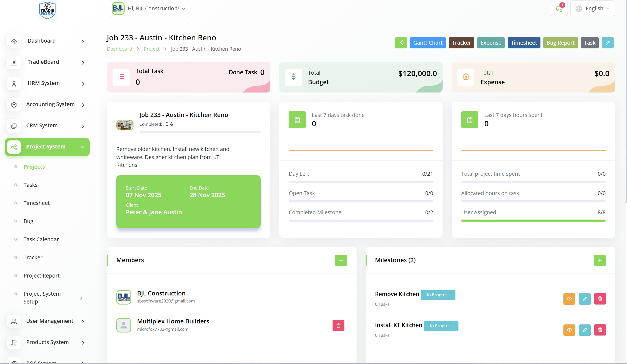Open Task Calendar in the sidebar
This screenshot has width=627, height=364.
[x=41, y=239]
